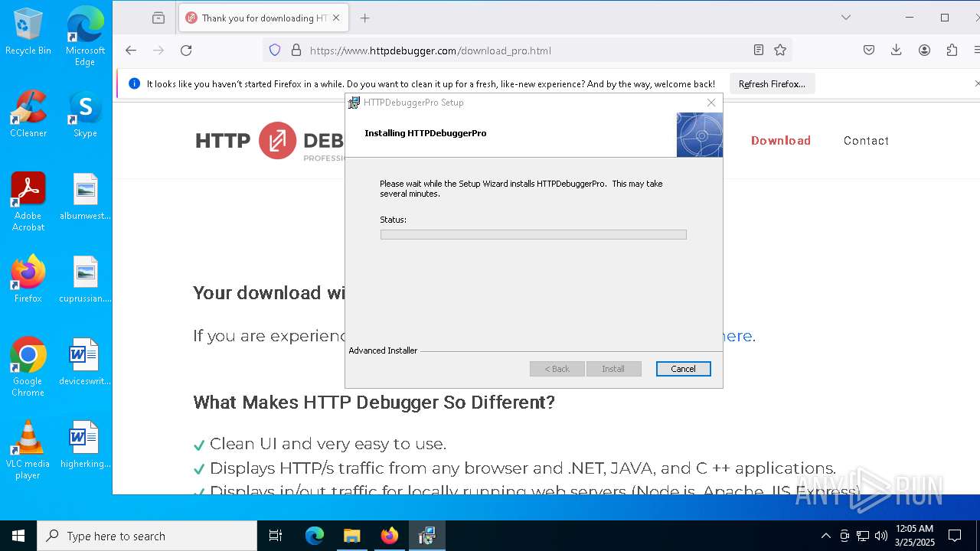Screen dimensions: 980x551
Task: Open the Firefox extensions icon
Action: click(x=952, y=51)
